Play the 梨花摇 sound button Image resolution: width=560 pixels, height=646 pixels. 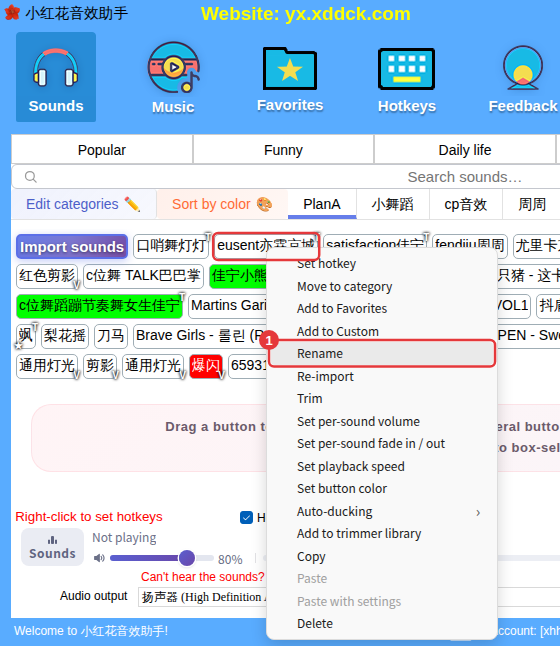[65, 336]
